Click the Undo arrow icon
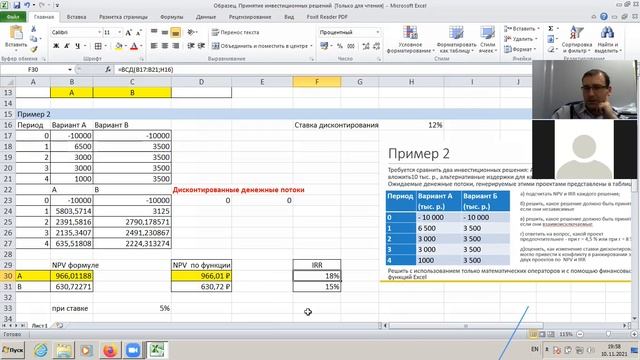640x360 pixels. [27, 5]
